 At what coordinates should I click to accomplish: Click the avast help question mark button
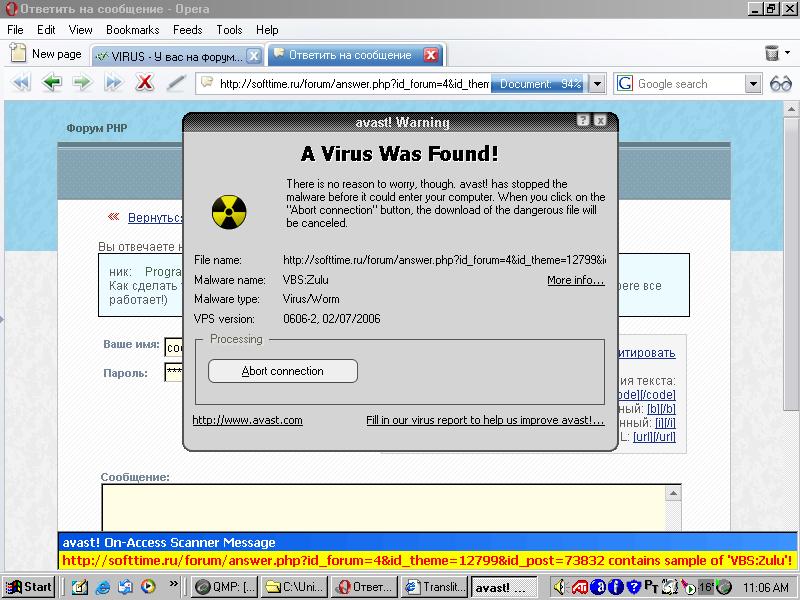click(583, 120)
